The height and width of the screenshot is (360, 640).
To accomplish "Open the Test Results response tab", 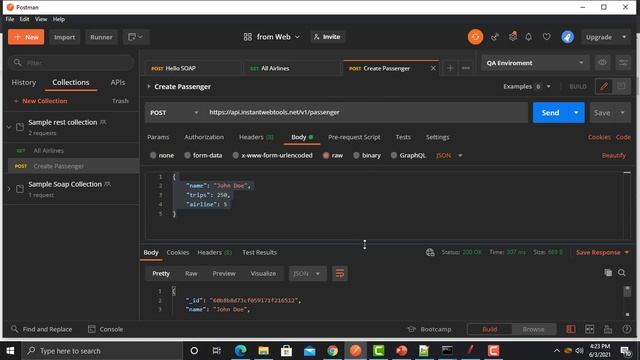I will tap(260, 253).
